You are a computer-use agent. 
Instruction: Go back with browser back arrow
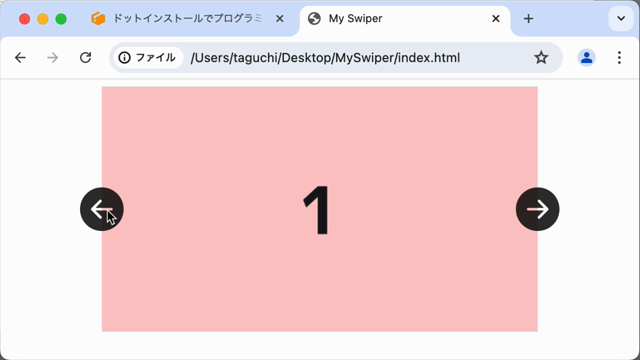[20, 58]
